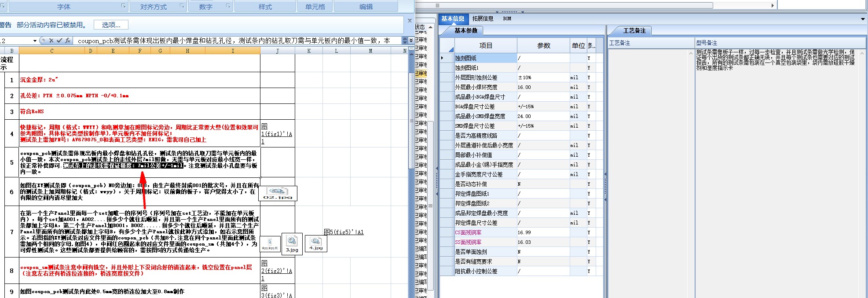This screenshot has width=868, height=298.
Task: Select the 是否动态补偿 row
Action: point(522,184)
